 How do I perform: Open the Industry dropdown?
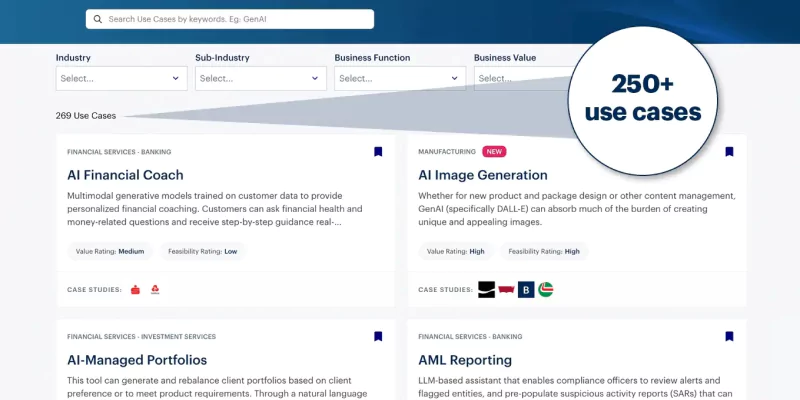click(x=121, y=78)
